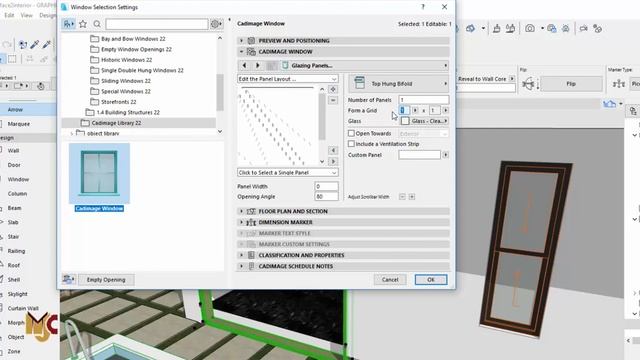Click the panel layout preview scrollbar

pos(322,117)
